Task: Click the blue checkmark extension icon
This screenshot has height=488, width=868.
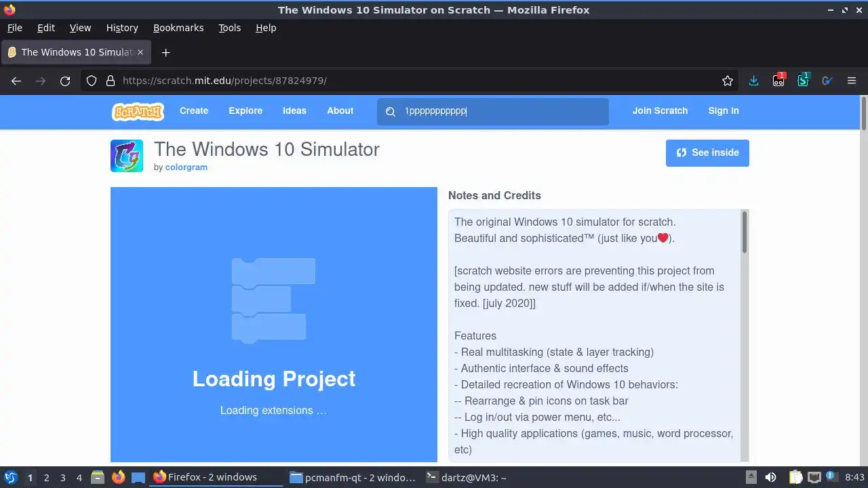Action: pyautogui.click(x=827, y=81)
